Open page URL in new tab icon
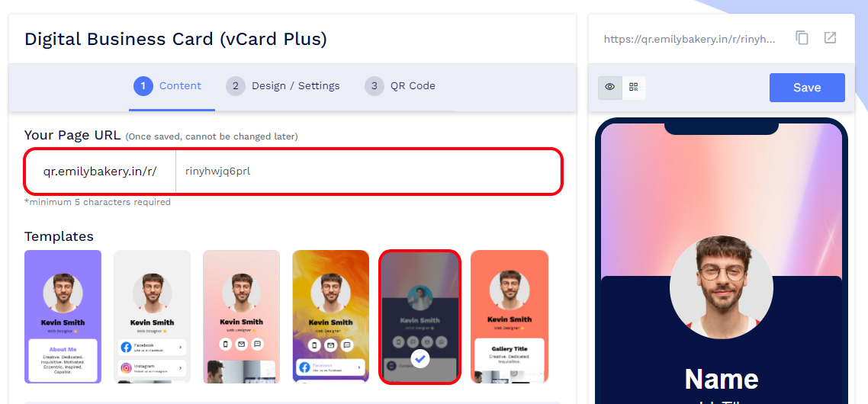This screenshot has height=404, width=868. (x=830, y=37)
